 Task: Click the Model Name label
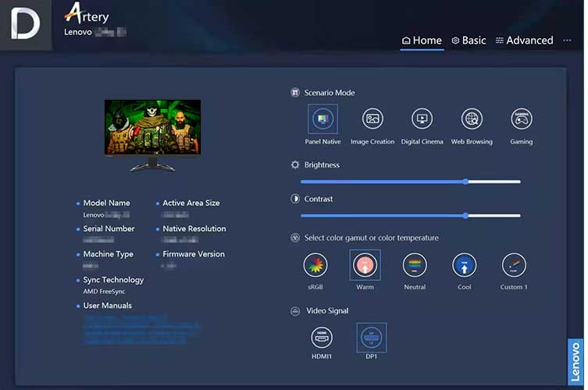106,203
